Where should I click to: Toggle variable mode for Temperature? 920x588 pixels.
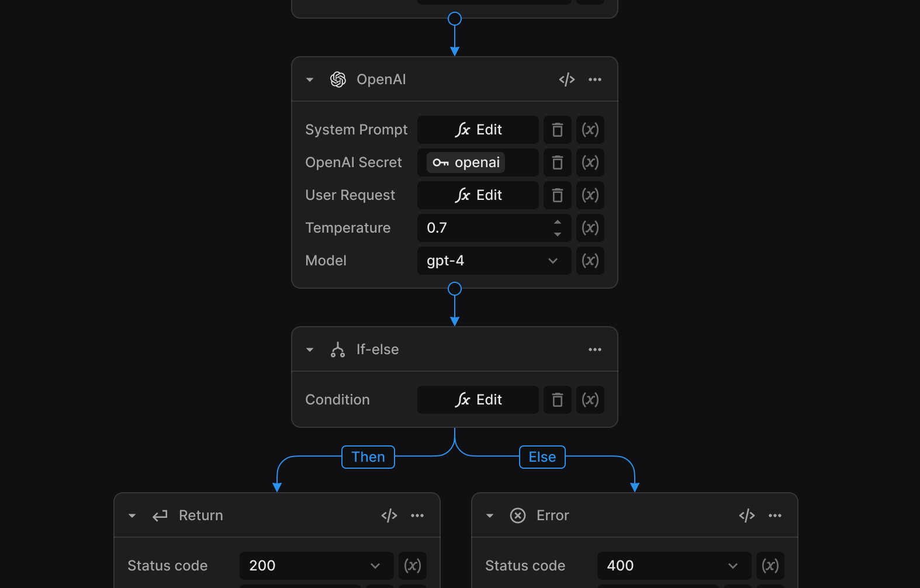tap(590, 228)
